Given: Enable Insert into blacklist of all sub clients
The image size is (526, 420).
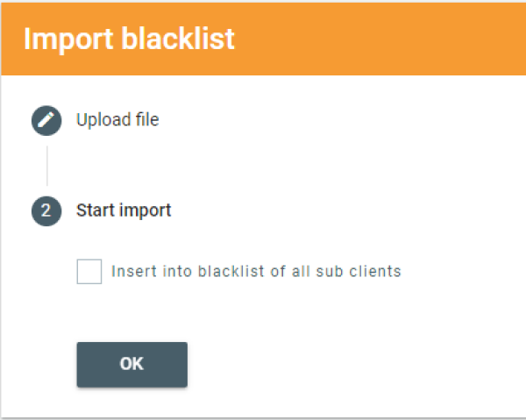Looking at the screenshot, I should (x=89, y=272).
